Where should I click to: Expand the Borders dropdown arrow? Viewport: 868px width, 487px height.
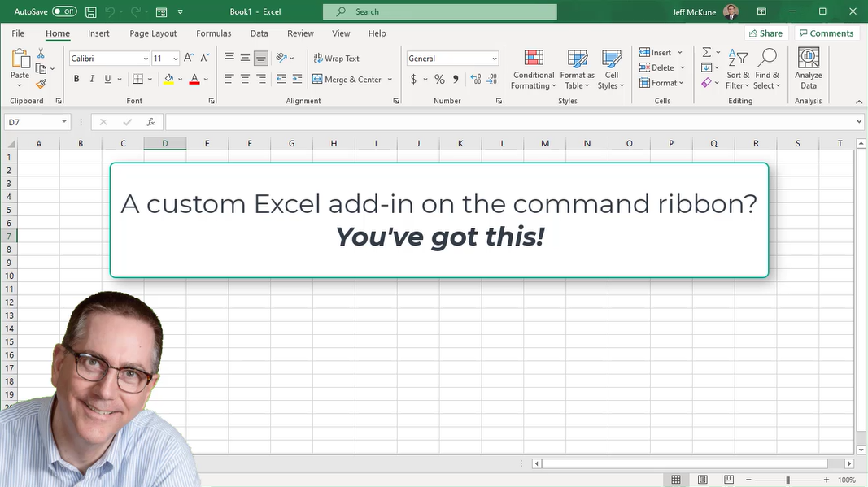(x=150, y=79)
